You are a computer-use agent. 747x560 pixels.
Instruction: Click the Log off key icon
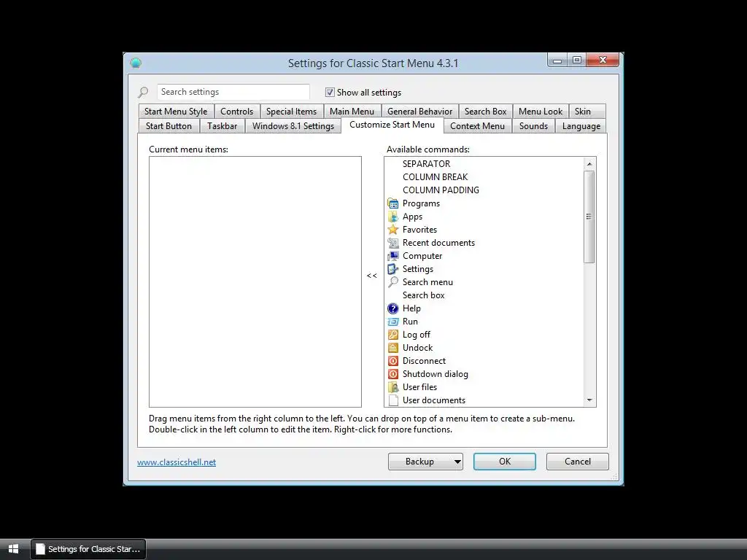[393, 335]
